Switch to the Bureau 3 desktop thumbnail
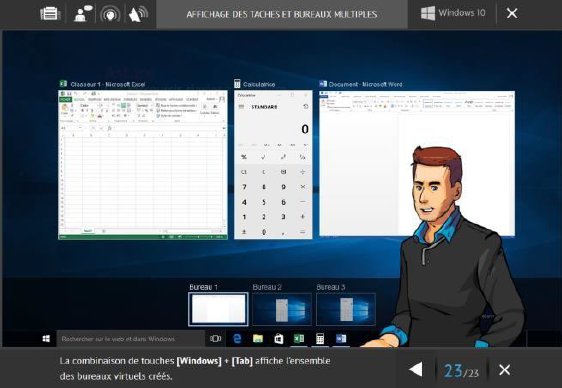This screenshot has height=388, width=562. (346, 309)
